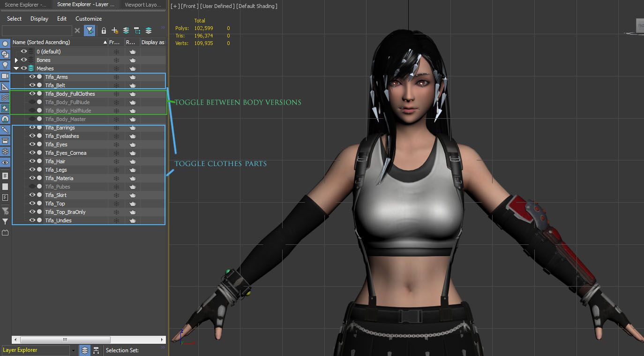
Task: Clear the search field with the X
Action: [78, 30]
